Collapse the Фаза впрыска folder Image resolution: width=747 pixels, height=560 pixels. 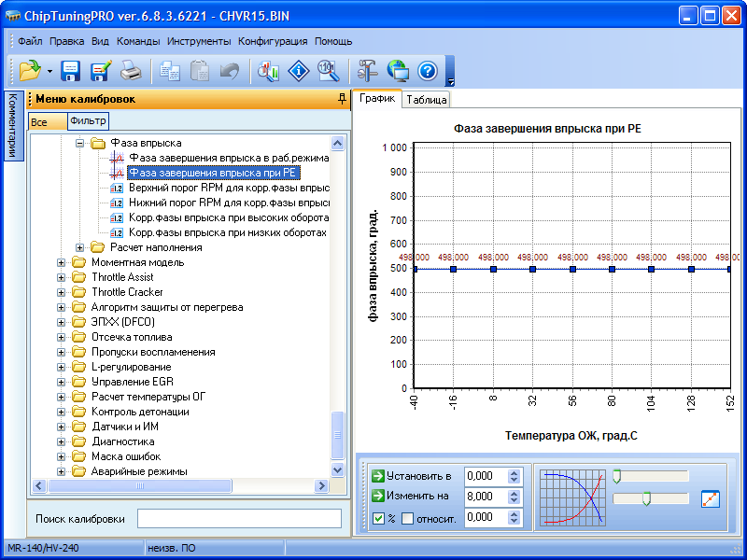click(80, 143)
